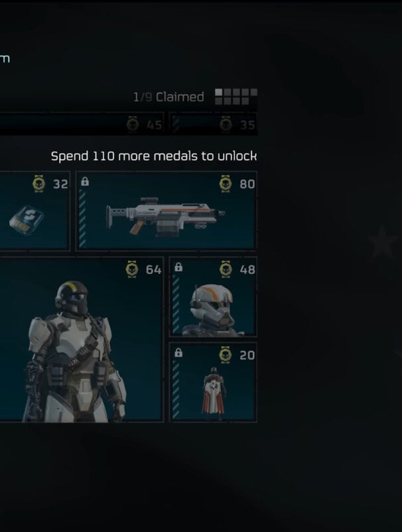The image size is (402, 532).
Task: Open the dimmed 45-medal item above
Action: click(x=82, y=124)
